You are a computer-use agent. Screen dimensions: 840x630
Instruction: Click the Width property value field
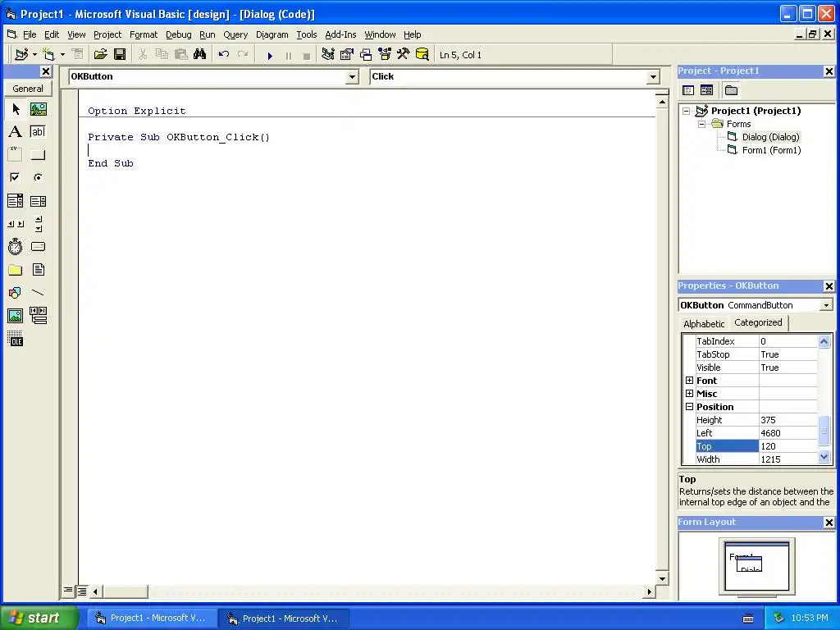coord(788,459)
